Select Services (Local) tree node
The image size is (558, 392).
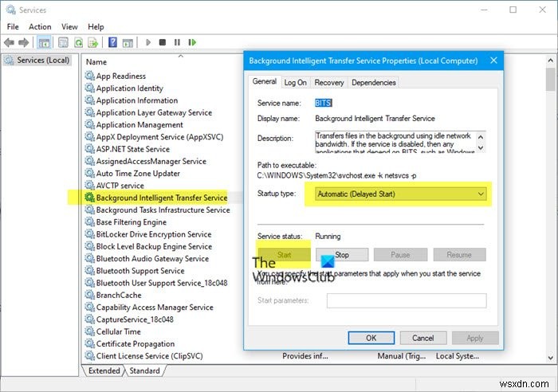[37, 60]
